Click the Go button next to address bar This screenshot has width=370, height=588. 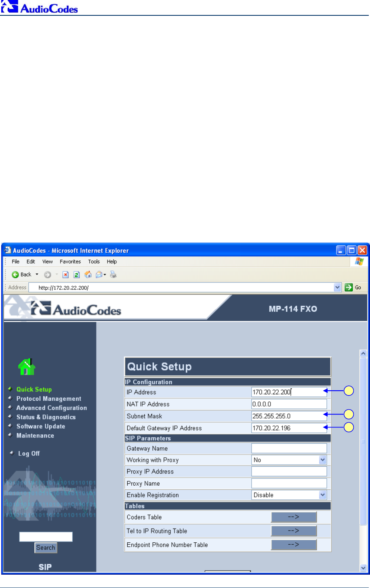(353, 288)
